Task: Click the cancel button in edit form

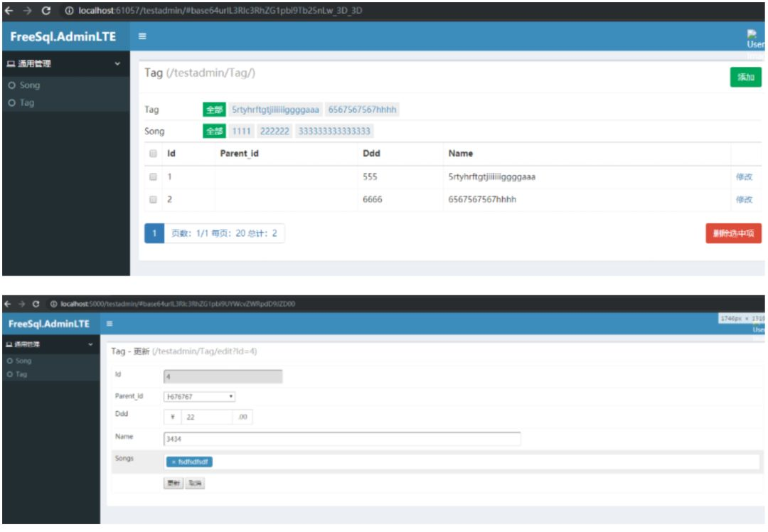Action: [x=195, y=483]
